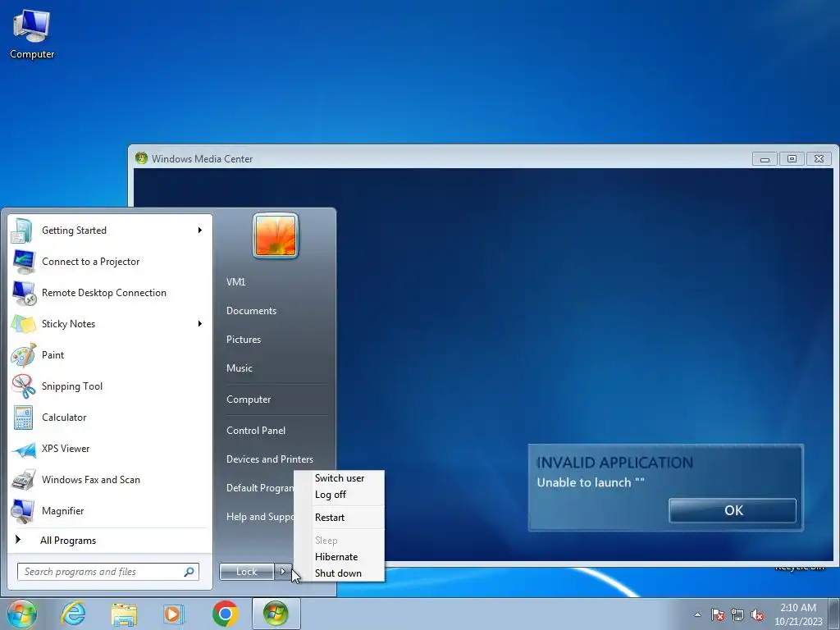This screenshot has width=840, height=630.
Task: Launch Remote Desktop Connection icon
Action: pos(23,293)
